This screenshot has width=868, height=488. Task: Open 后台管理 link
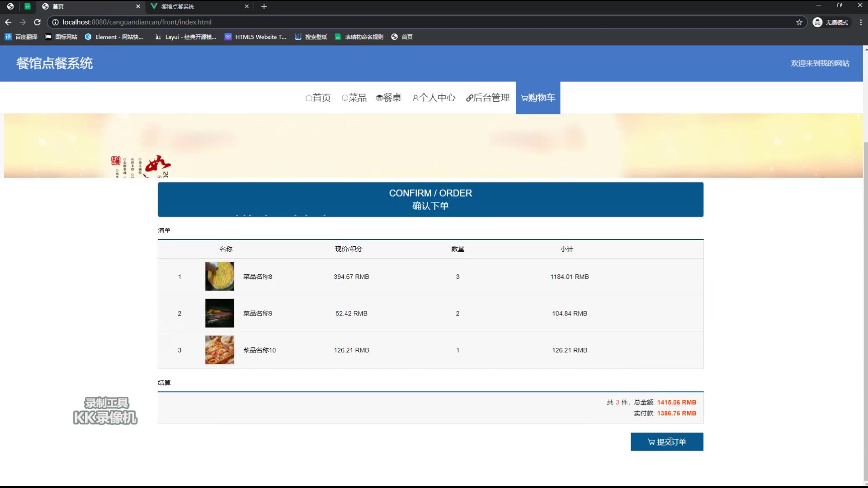[488, 98]
